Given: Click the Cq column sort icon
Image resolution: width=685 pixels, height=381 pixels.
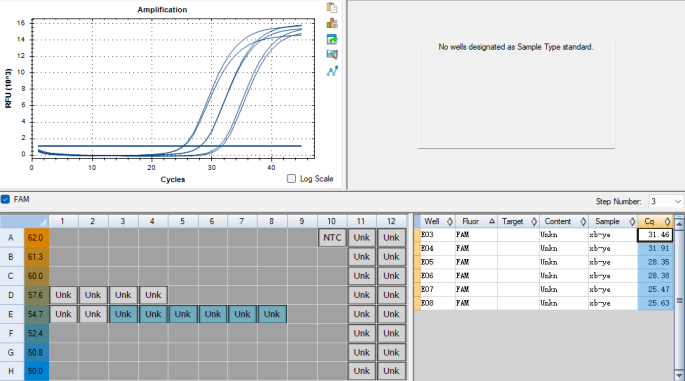Looking at the screenshot, I should (x=667, y=222).
